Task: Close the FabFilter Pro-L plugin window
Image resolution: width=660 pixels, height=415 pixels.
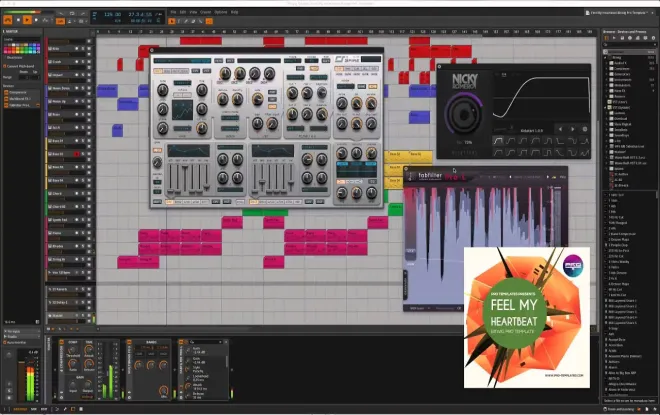Action: tap(406, 169)
